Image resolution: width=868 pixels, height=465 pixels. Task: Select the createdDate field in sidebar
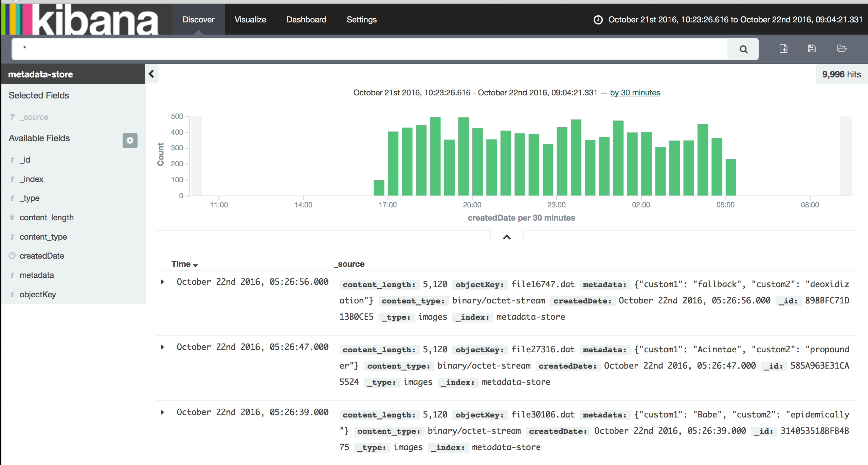pos(42,255)
